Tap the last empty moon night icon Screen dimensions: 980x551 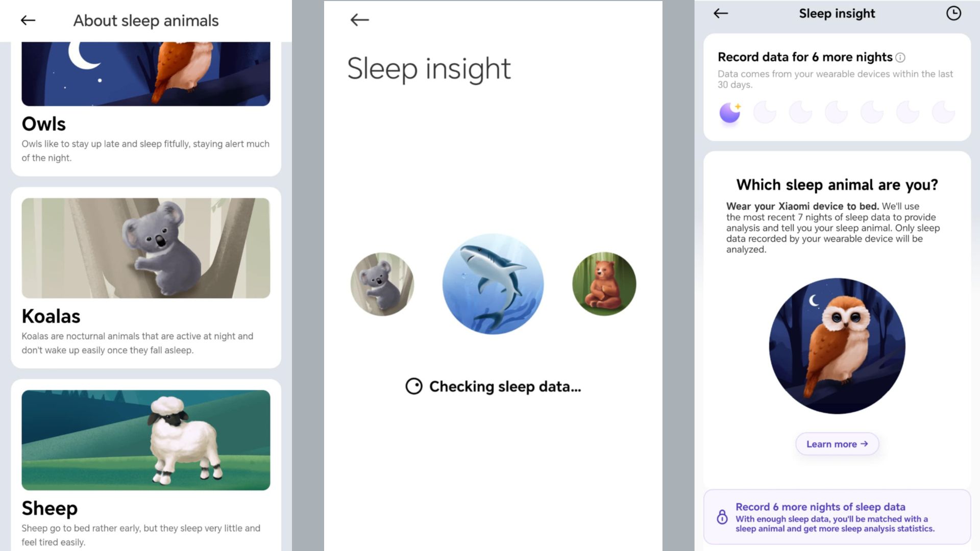[943, 112]
